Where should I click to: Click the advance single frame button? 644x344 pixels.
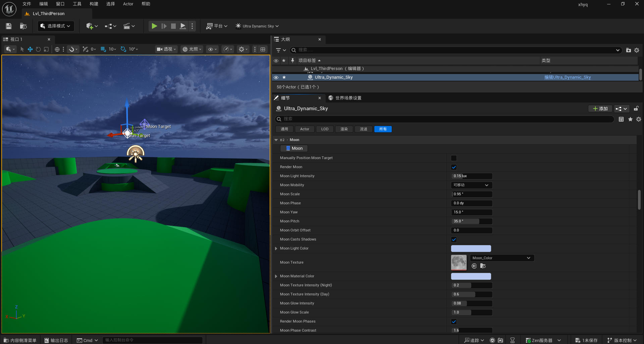(164, 26)
